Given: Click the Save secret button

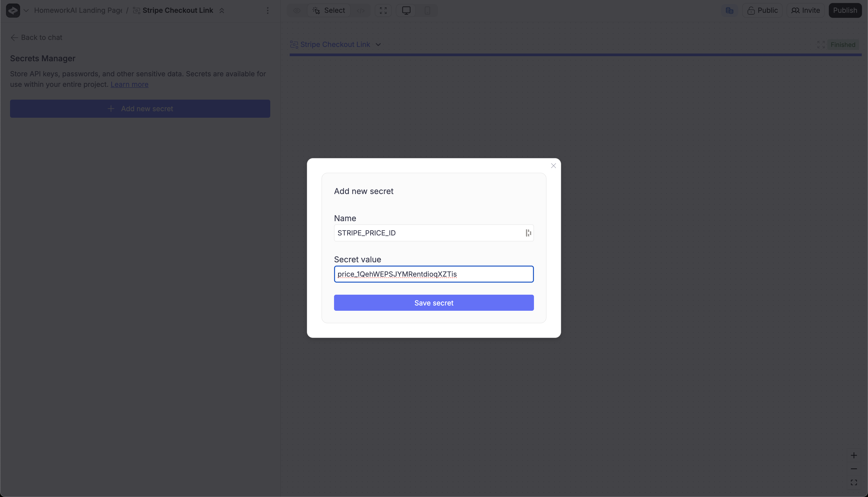Looking at the screenshot, I should [434, 303].
